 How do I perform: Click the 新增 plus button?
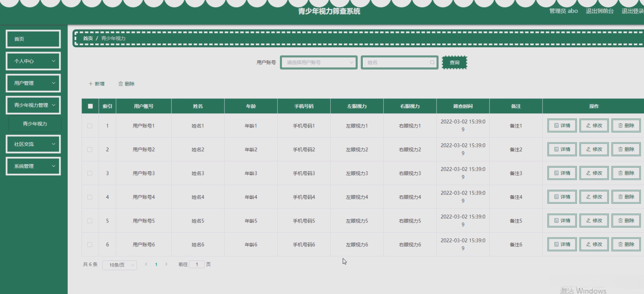(96, 84)
